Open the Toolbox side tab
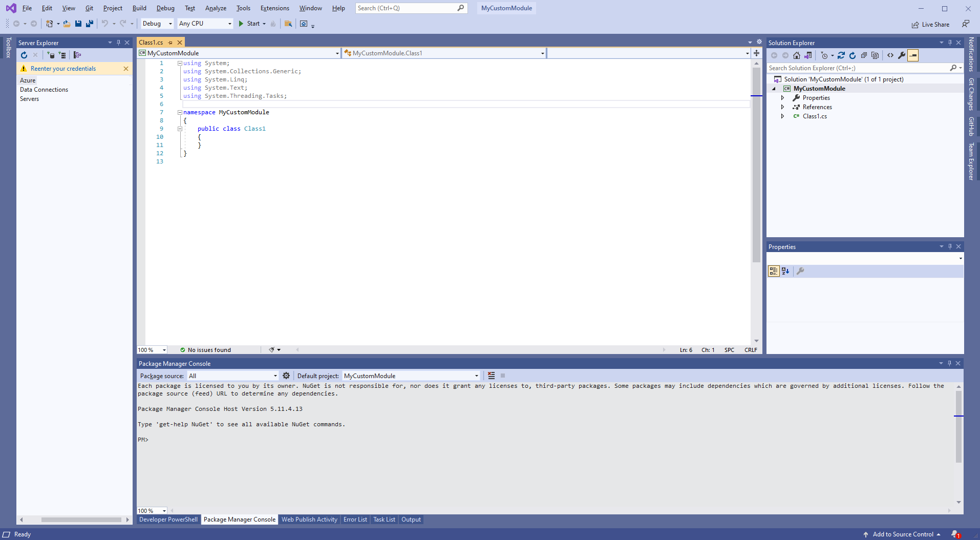 [x=8, y=48]
